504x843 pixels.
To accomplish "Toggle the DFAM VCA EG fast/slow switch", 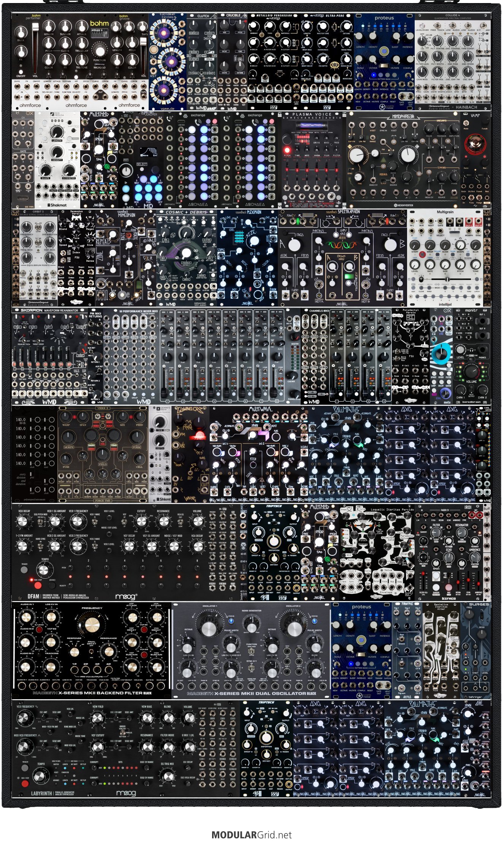I will pyautogui.click(x=181, y=522).
